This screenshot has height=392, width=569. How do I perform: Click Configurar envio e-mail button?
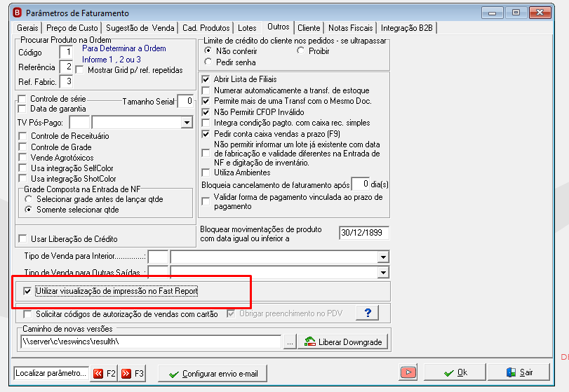point(213,374)
